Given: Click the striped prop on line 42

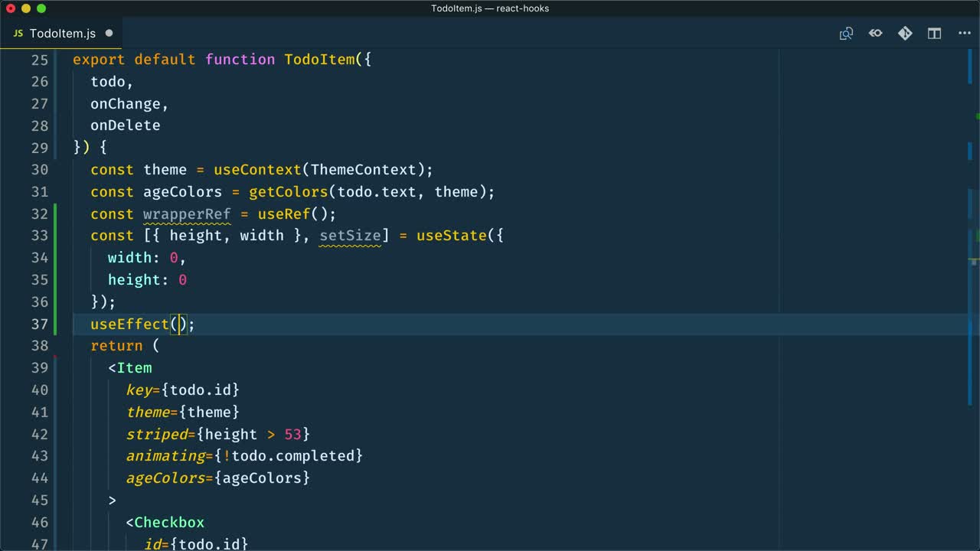Looking at the screenshot, I should (157, 434).
